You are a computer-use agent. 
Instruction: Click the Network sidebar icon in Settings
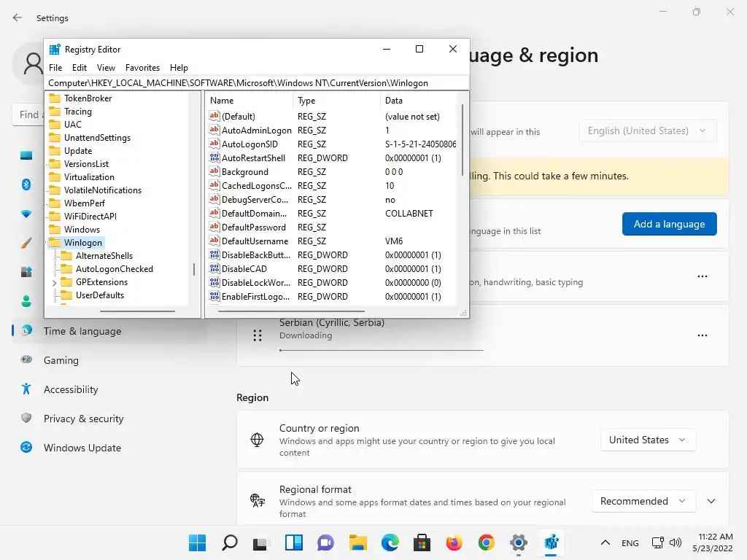(26, 214)
